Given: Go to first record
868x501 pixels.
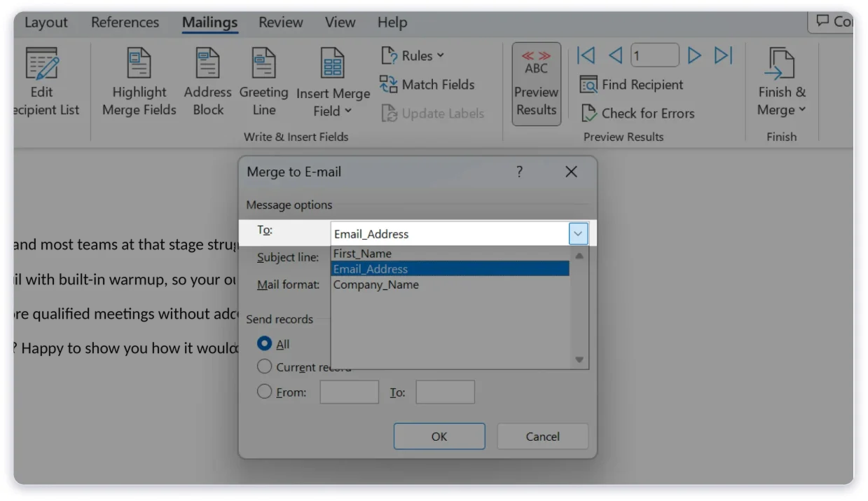Looking at the screenshot, I should pos(586,55).
